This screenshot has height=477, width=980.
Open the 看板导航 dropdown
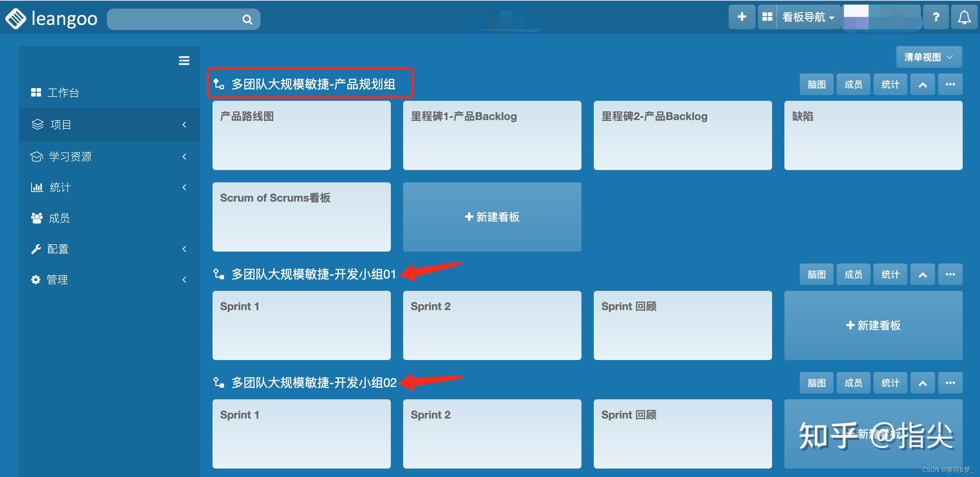[806, 17]
